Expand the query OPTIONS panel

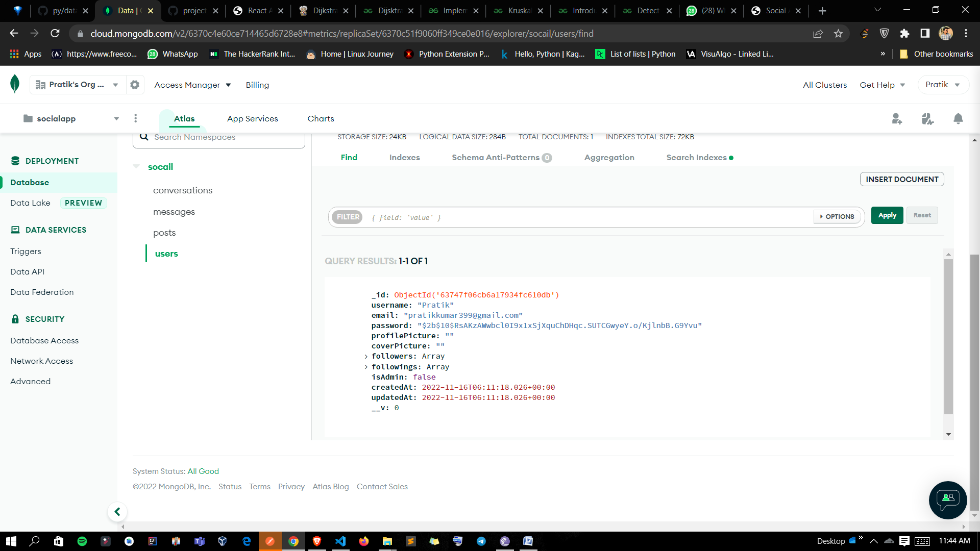837,216
